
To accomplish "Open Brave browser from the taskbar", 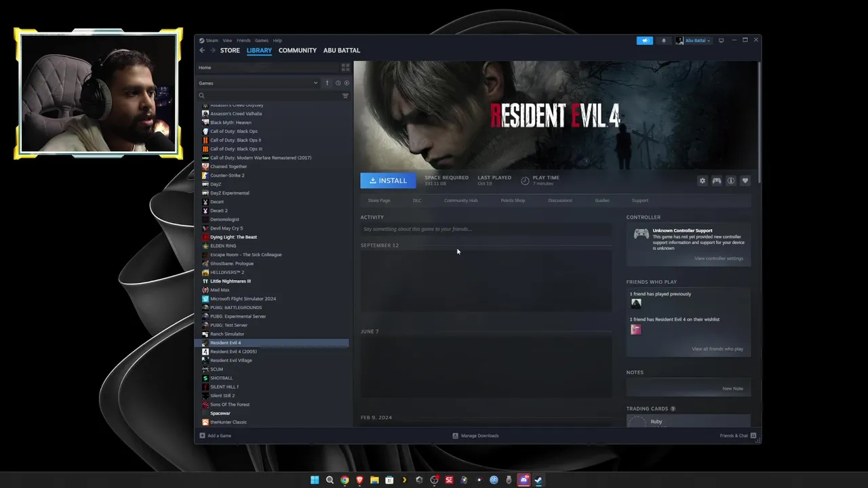I will tap(359, 480).
